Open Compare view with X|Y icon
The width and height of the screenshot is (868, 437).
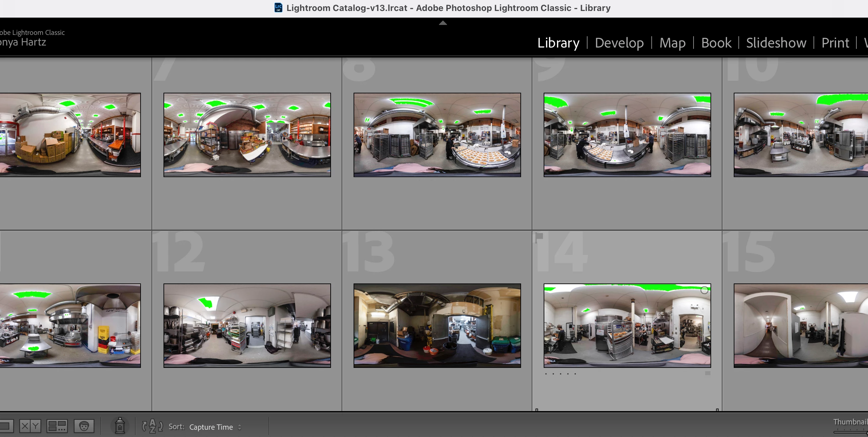30,426
